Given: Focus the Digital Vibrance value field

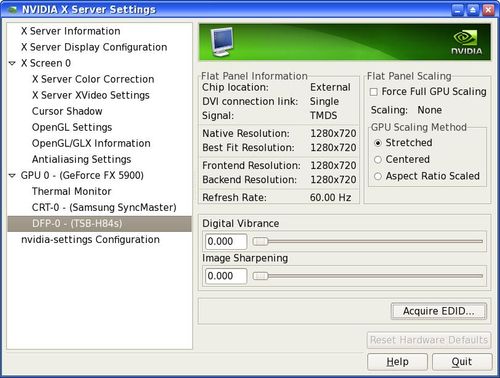Looking at the screenshot, I should [226, 241].
